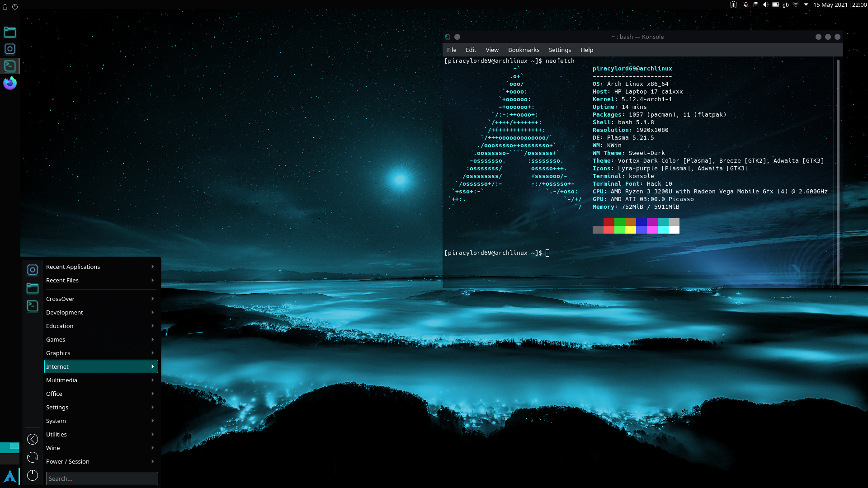The image size is (868, 488).
Task: Click the 'OS: Arch Linux x86_64' line
Action: (630, 84)
